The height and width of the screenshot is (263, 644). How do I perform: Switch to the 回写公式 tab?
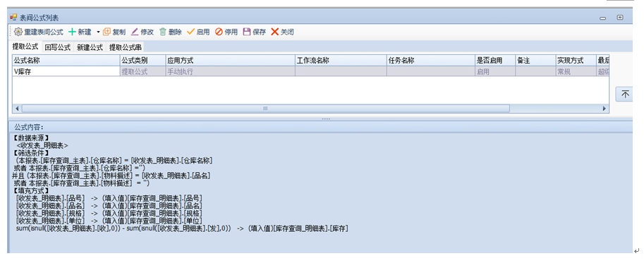coord(58,47)
